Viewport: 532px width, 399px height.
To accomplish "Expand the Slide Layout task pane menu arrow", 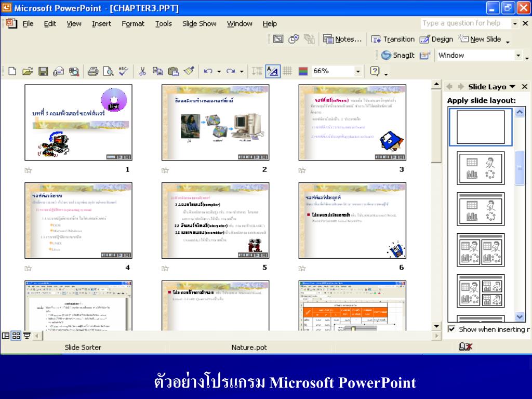I will pos(512,87).
